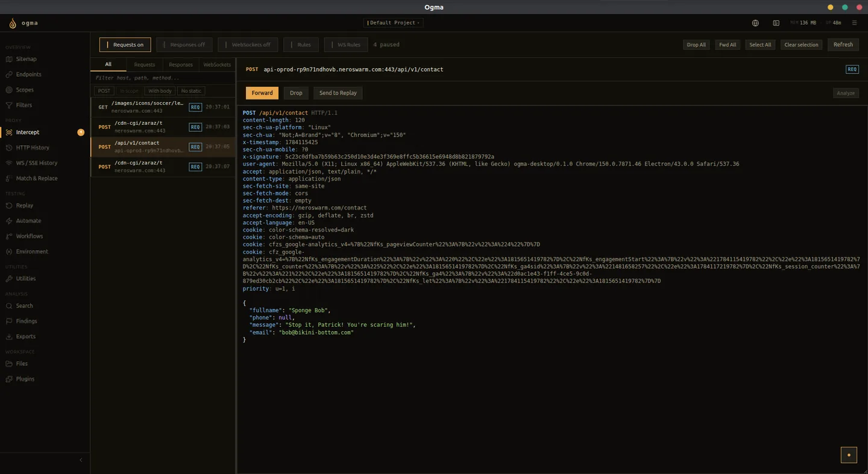
Task: Click the x-signature header line
Action: tap(368, 157)
